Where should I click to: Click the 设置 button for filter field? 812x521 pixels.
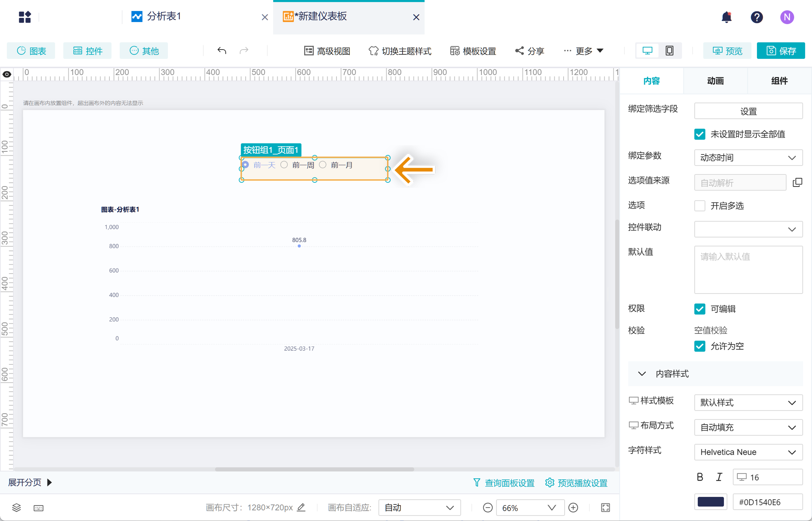(748, 111)
